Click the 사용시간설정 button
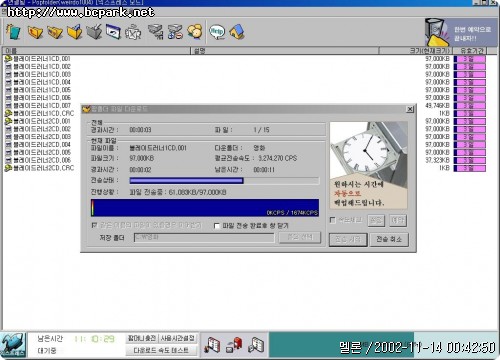This screenshot has height=360, width=500. pos(178,338)
